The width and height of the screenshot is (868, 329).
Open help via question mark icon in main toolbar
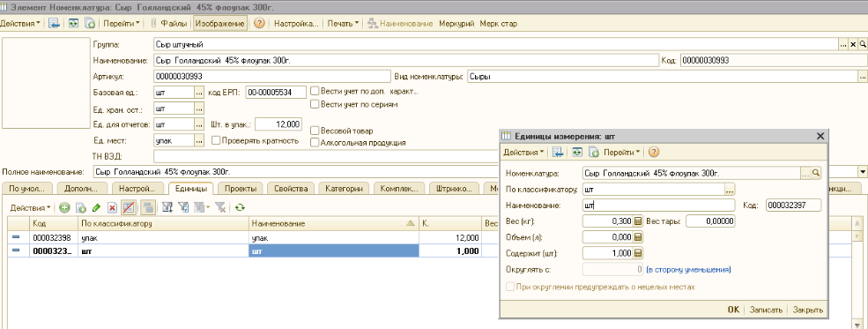(x=259, y=24)
